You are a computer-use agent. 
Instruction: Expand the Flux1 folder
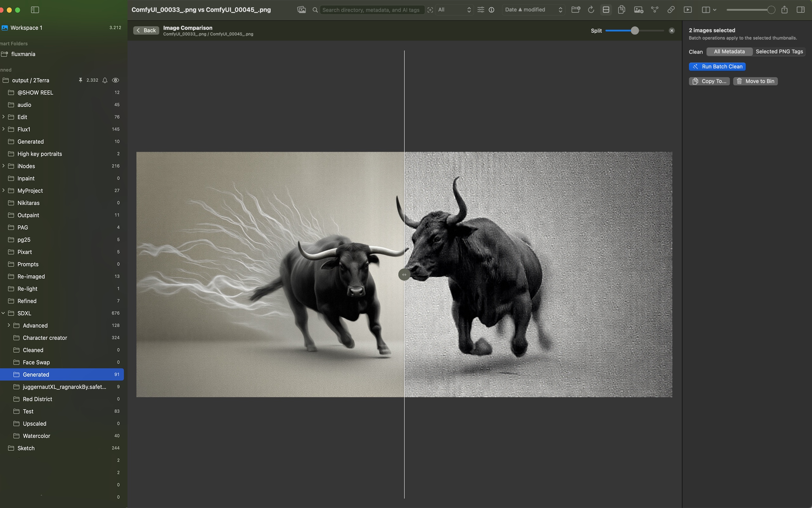tap(3, 129)
